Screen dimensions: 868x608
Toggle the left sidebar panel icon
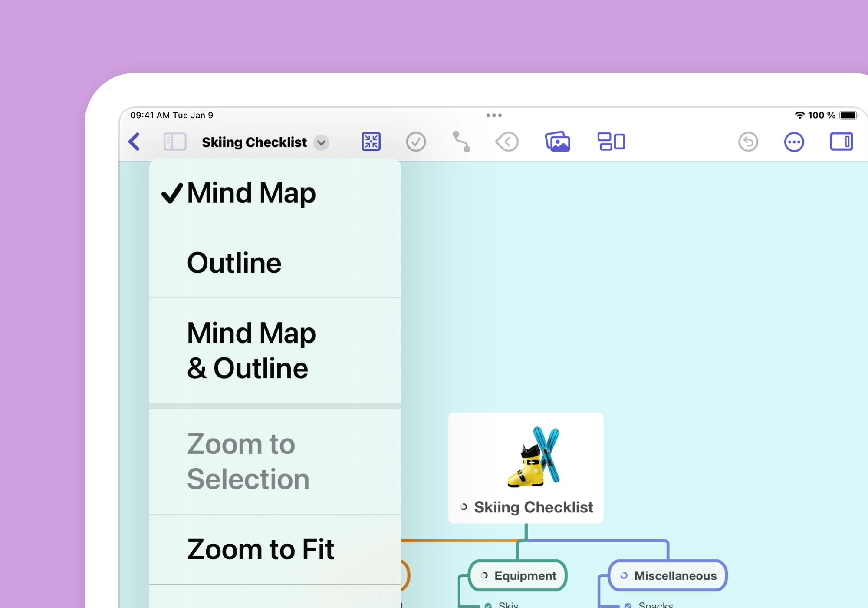point(175,142)
